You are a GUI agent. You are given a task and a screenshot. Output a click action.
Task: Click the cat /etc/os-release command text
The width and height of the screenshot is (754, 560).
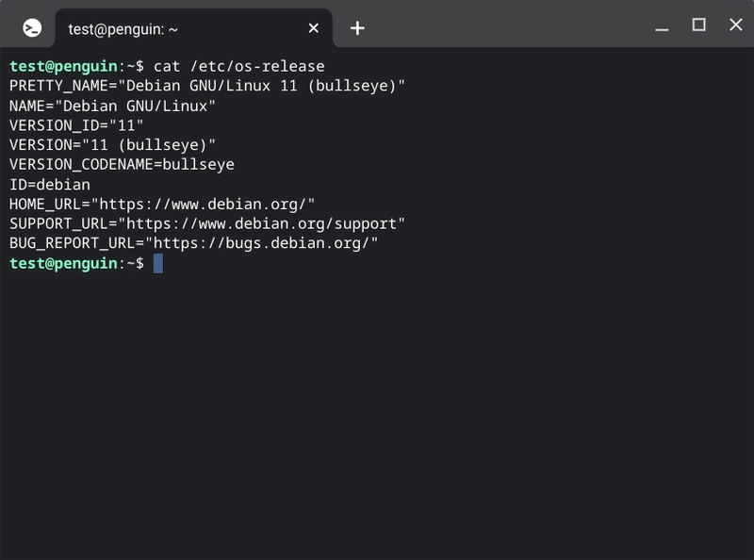click(239, 66)
